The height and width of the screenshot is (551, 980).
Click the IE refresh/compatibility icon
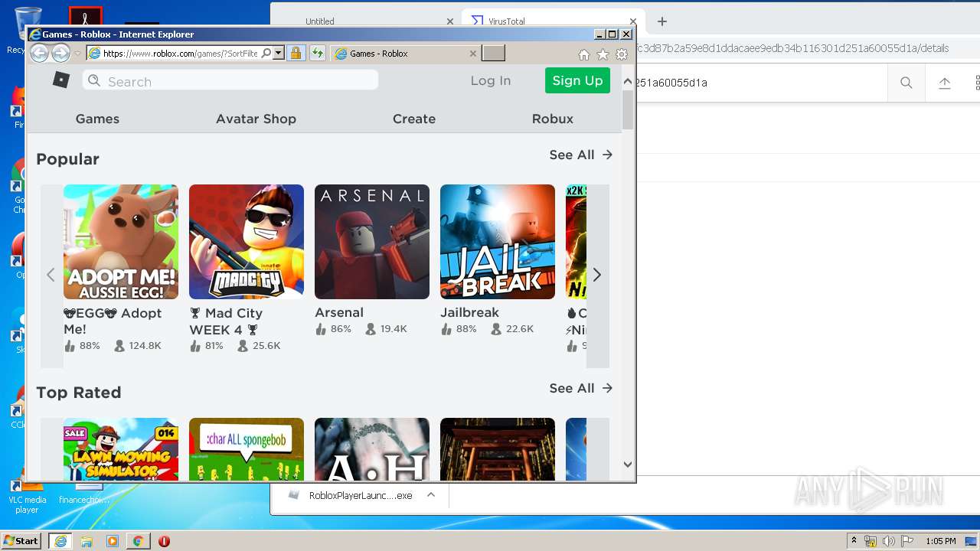point(317,53)
